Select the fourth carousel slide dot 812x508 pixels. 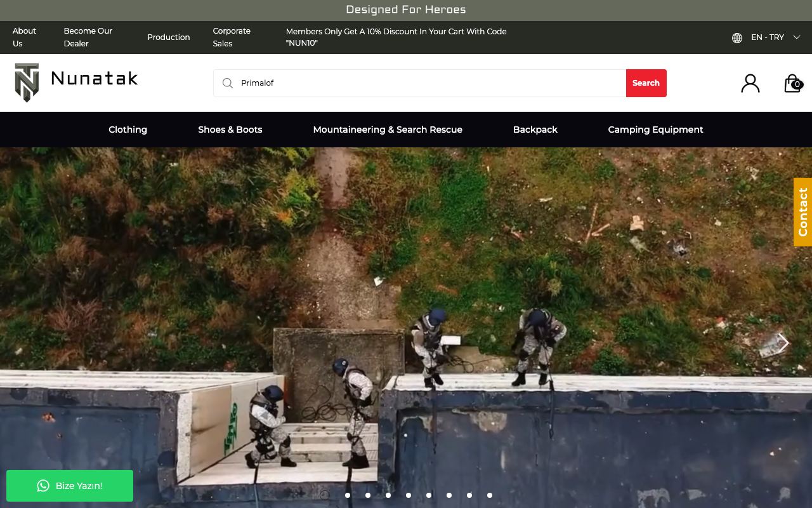click(x=388, y=495)
